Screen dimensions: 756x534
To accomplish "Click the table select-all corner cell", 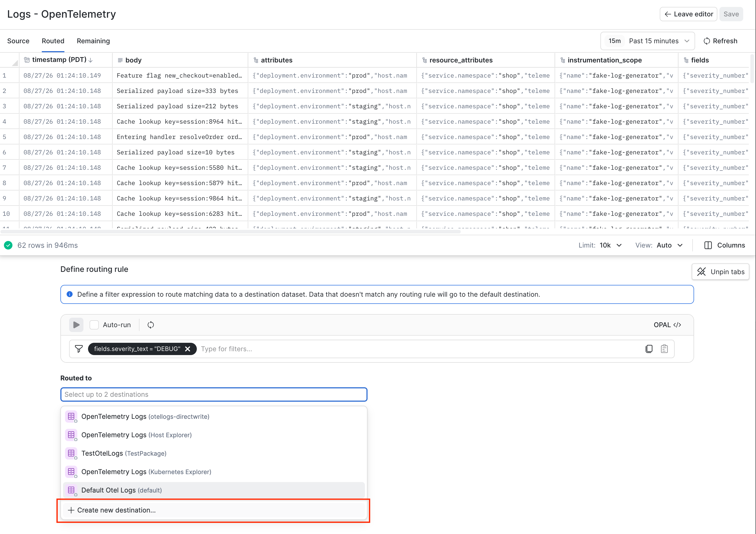I will 9,60.
